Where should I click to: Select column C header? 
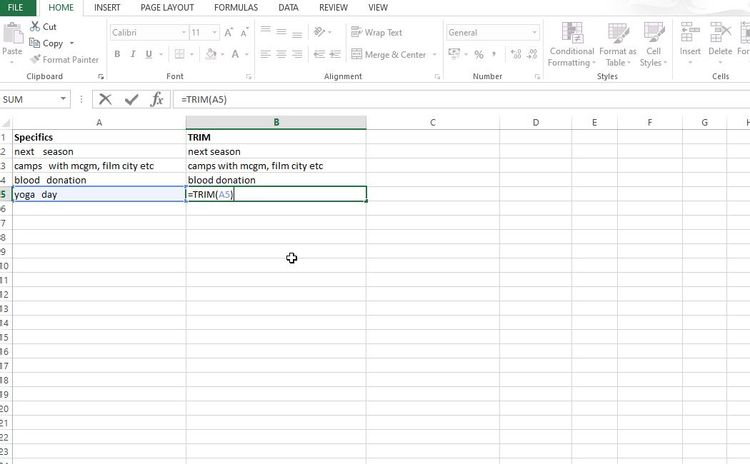433,122
